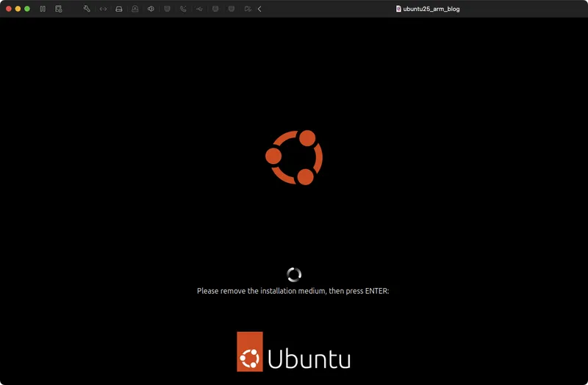Click the shared folder icon
The width and height of the screenshot is (588, 385).
(x=248, y=9)
